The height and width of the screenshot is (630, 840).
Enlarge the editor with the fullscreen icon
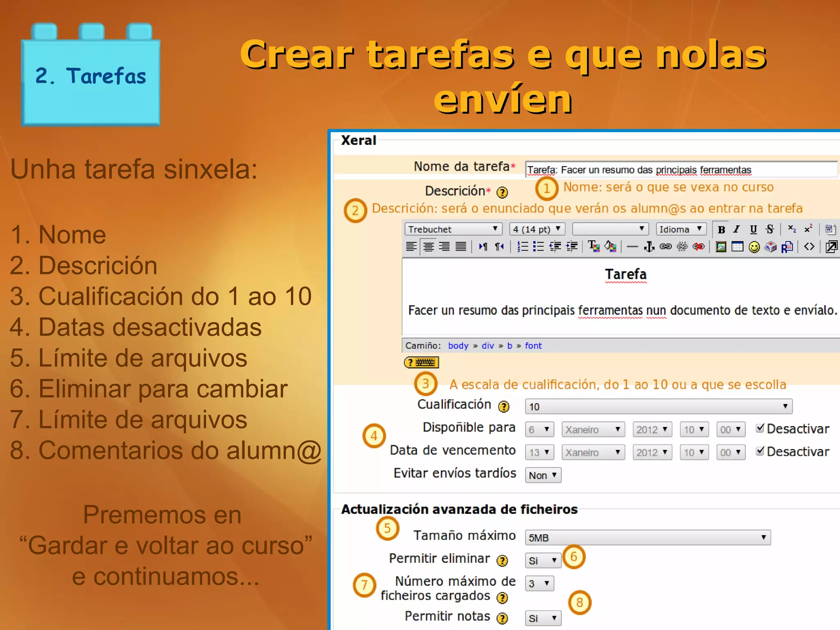[831, 247]
